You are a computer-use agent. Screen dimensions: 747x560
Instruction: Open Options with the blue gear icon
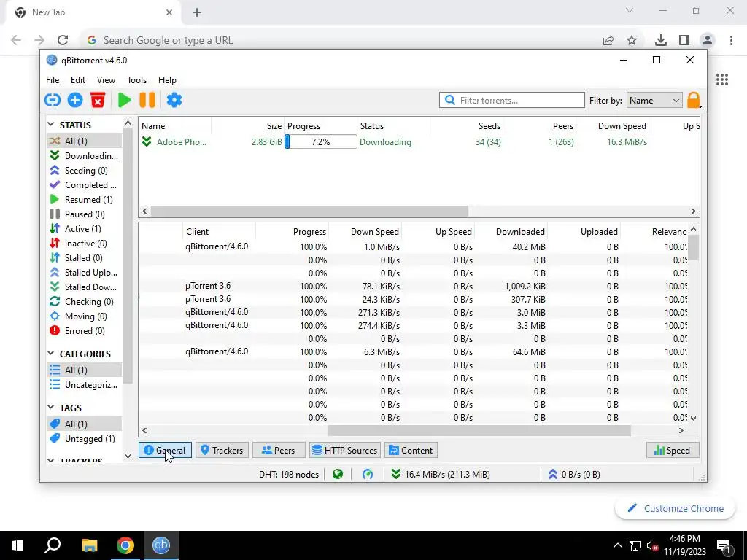click(x=174, y=100)
